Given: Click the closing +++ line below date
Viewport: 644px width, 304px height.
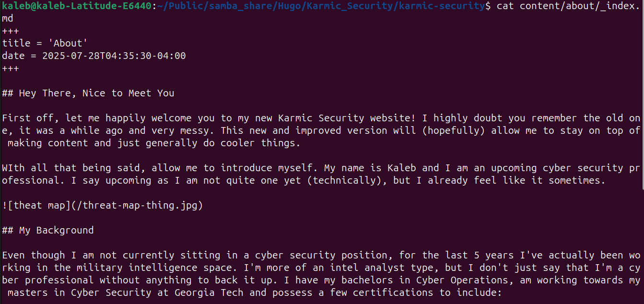Looking at the screenshot, I should click(x=11, y=69).
